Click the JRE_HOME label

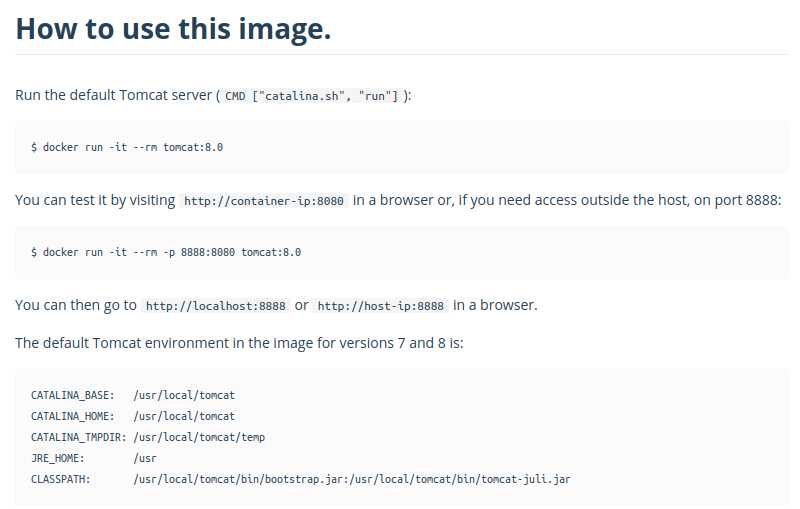tap(58, 458)
